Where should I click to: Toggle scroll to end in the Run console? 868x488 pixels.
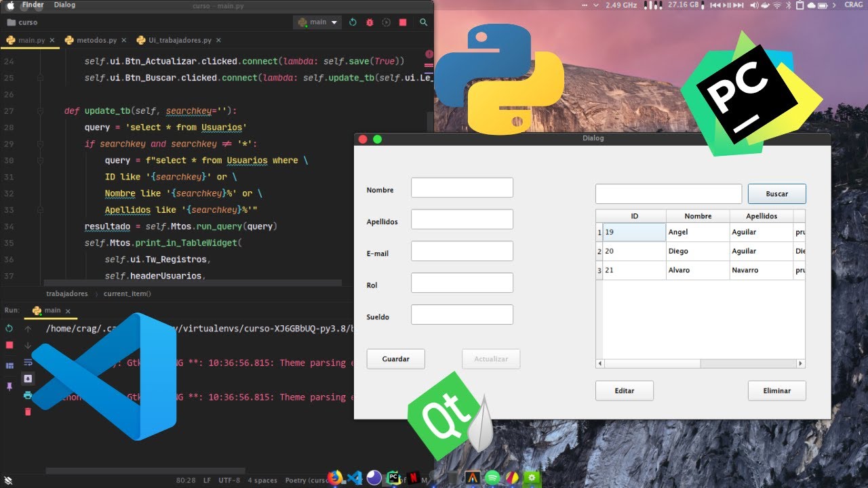click(28, 378)
